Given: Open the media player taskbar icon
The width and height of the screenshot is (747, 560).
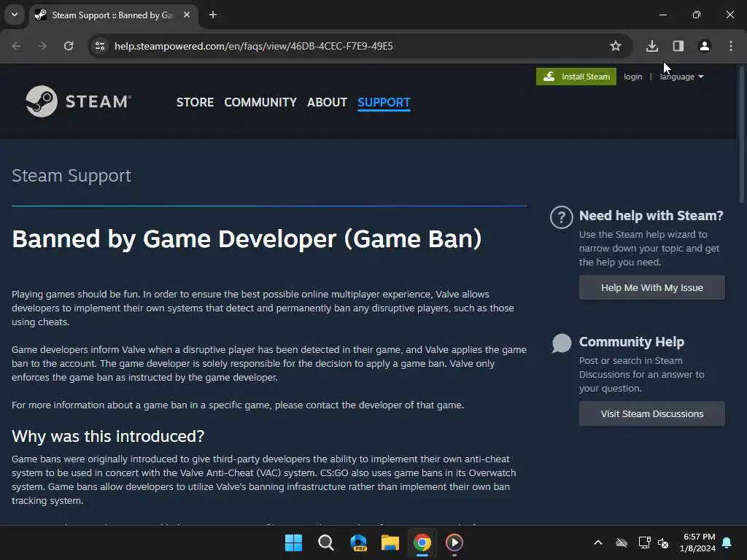Looking at the screenshot, I should [x=454, y=542].
